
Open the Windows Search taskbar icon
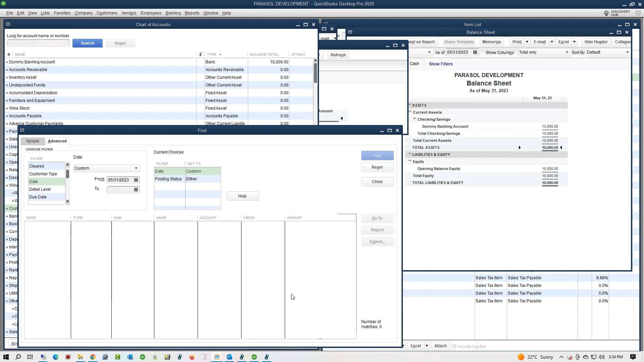pyautogui.click(x=18, y=357)
